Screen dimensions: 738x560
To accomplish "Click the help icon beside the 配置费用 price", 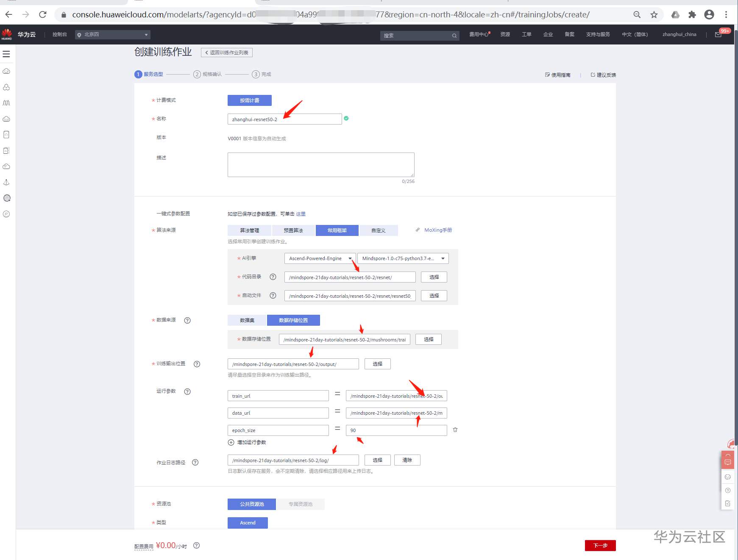I will point(196,546).
